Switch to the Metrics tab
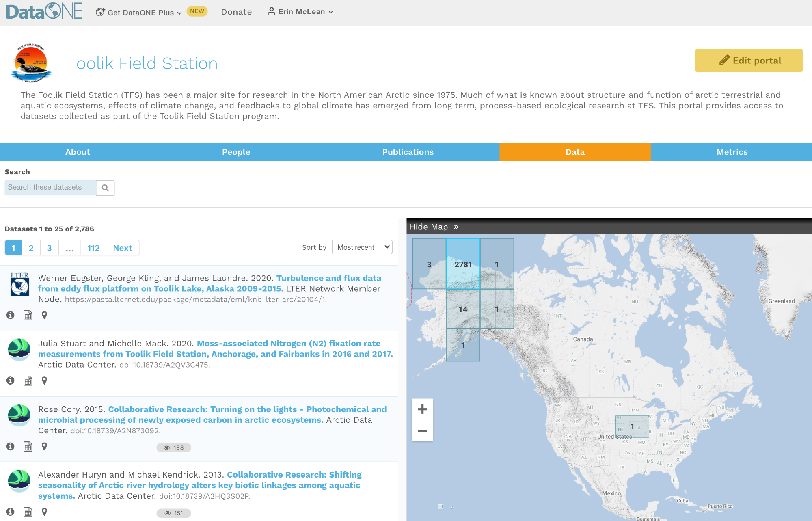The height and width of the screenshot is (521, 812). tap(732, 152)
